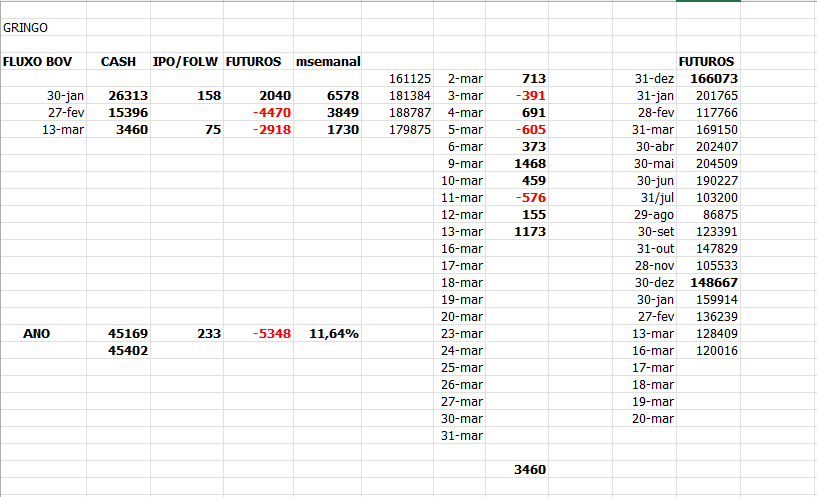The width and height of the screenshot is (817, 497).
Task: Click yearly futuros total -5348
Action: tap(258, 333)
